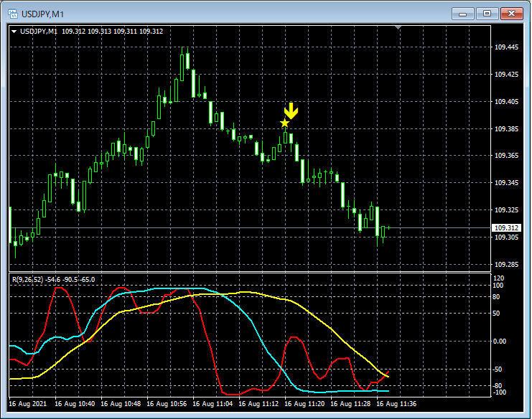
Task: Click the USDJPY,M1 OHLC header text
Action: tap(92, 31)
